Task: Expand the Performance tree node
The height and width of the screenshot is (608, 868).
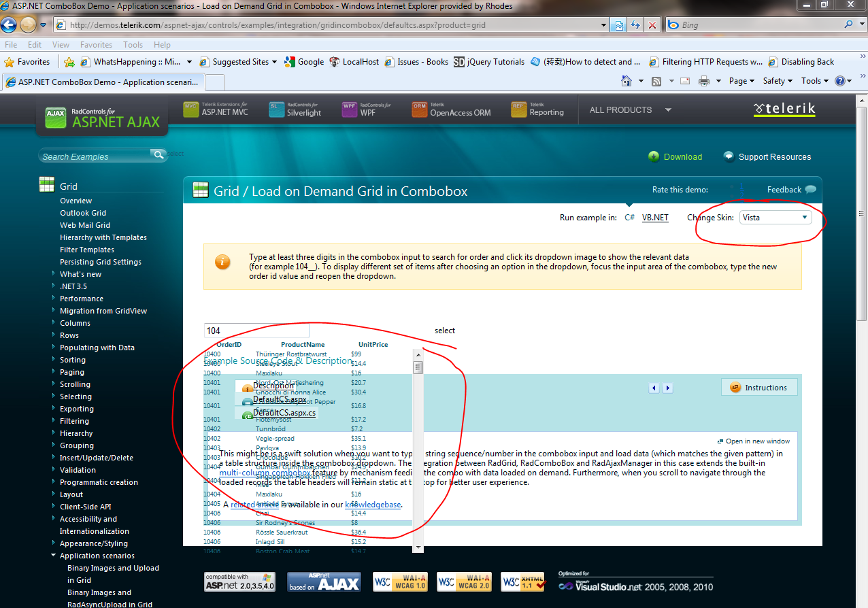Action: pyautogui.click(x=54, y=299)
